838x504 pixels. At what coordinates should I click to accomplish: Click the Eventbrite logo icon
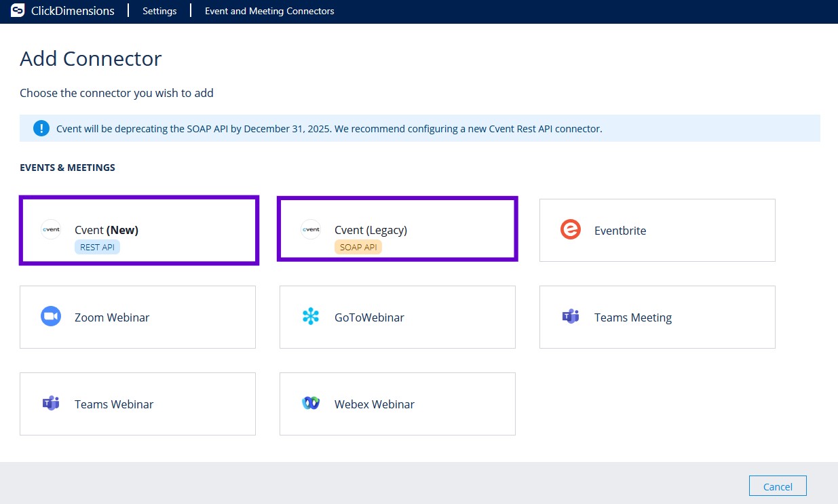pyautogui.click(x=571, y=230)
